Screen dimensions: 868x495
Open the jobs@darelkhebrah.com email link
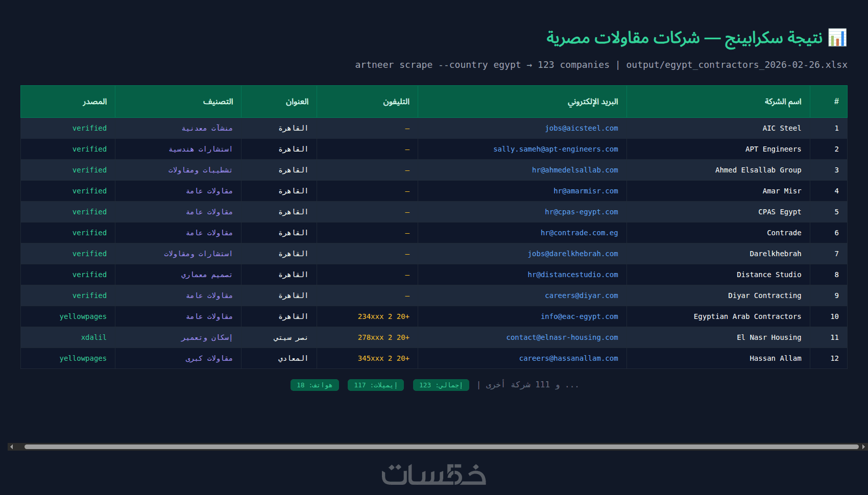[x=573, y=254]
